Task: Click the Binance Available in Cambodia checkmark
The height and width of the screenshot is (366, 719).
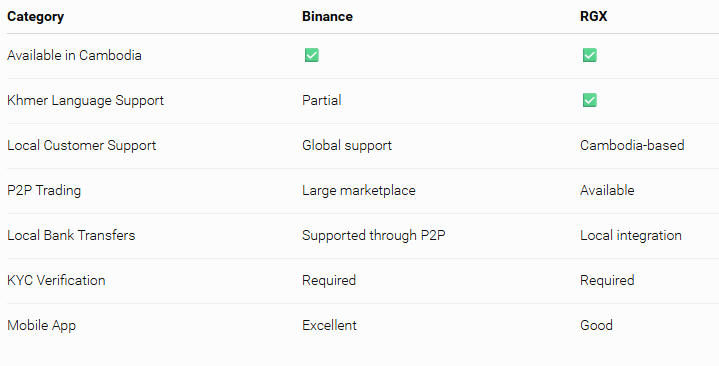Action: tap(311, 55)
